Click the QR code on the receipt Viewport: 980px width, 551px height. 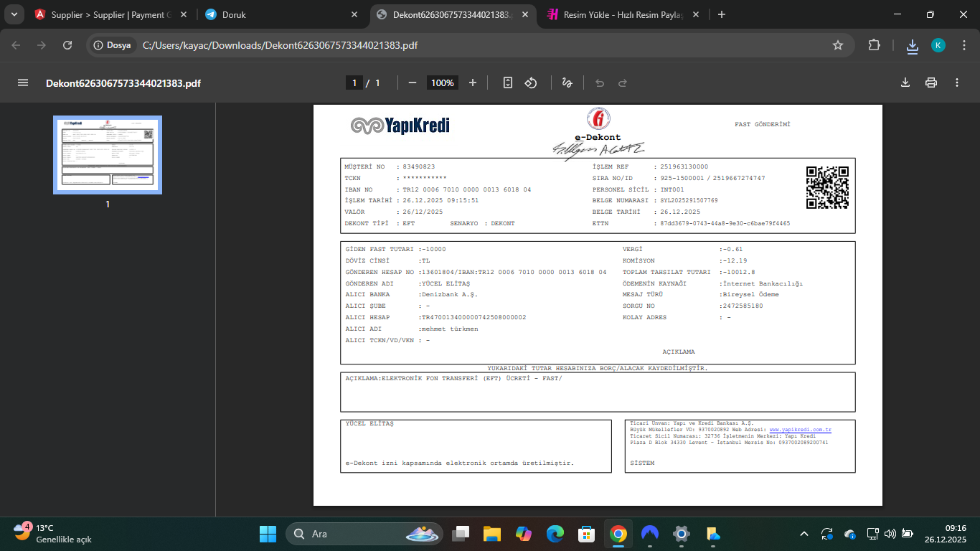pos(827,187)
